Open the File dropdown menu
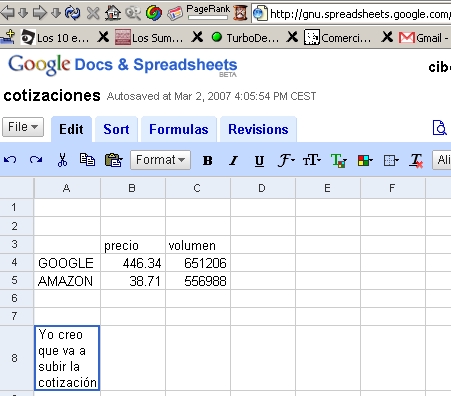451x396 pixels. pos(23,127)
